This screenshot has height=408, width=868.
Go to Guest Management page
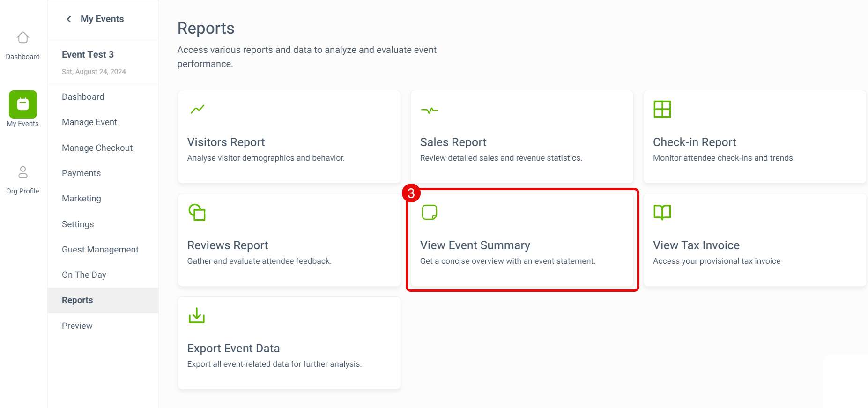click(x=100, y=250)
